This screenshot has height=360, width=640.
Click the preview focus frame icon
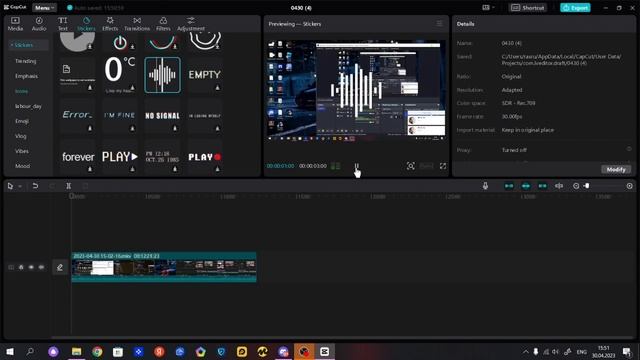pyautogui.click(x=411, y=166)
